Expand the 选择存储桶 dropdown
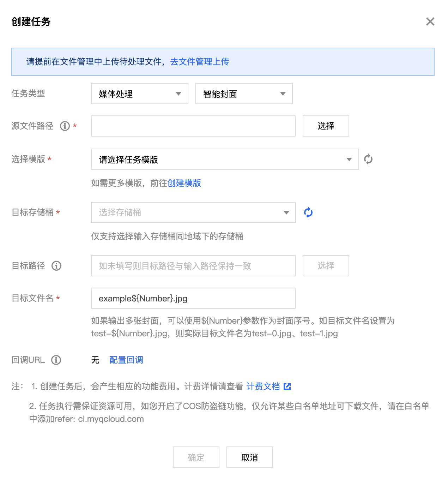This screenshot has width=448, height=480. point(193,212)
